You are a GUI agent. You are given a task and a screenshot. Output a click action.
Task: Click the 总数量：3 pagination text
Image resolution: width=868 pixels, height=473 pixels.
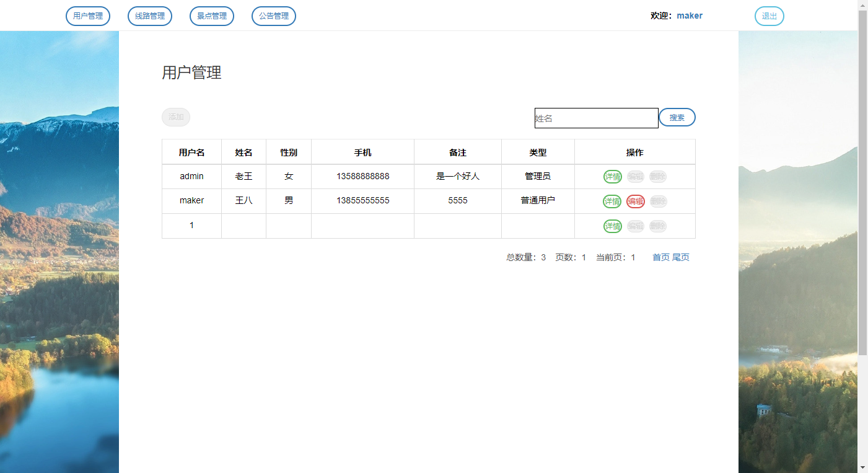(526, 257)
